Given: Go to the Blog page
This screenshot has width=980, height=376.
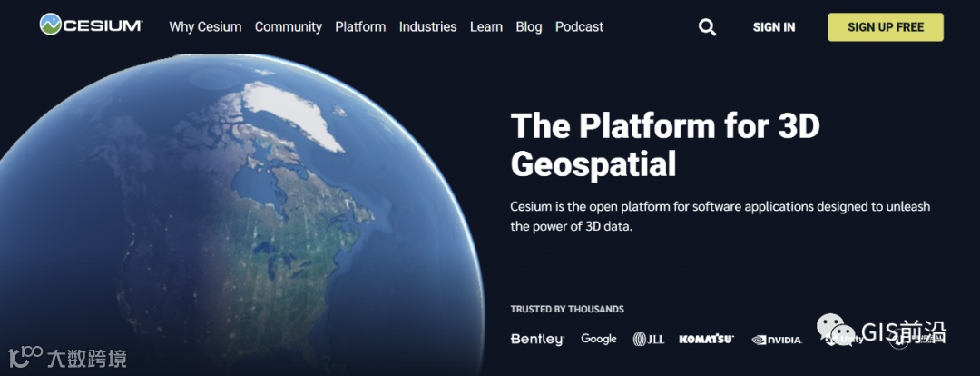Looking at the screenshot, I should (x=529, y=27).
